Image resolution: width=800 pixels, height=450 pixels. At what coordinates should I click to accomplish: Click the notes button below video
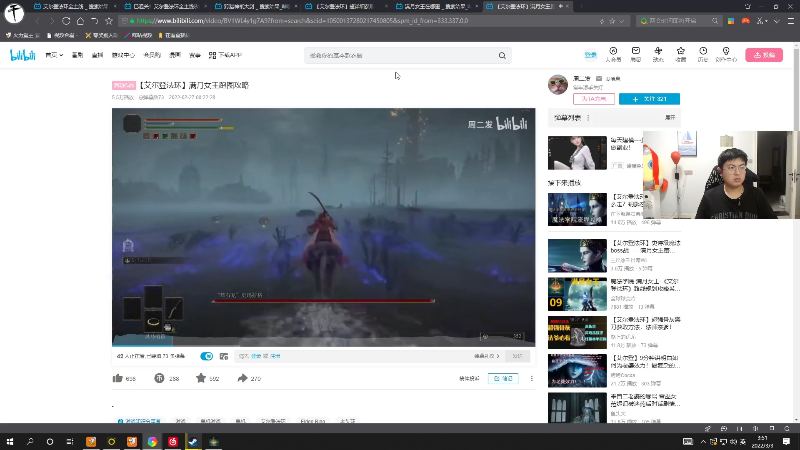pos(503,379)
